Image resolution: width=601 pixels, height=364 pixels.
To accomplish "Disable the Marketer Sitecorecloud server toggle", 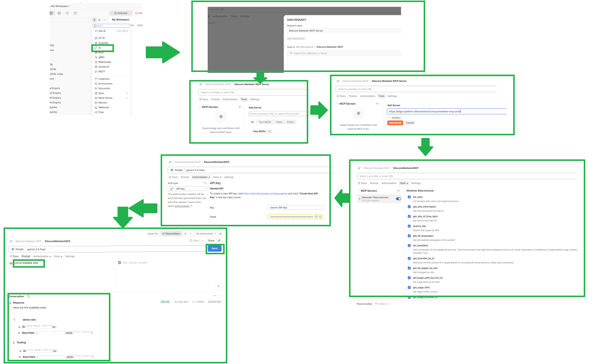I will click(x=398, y=199).
